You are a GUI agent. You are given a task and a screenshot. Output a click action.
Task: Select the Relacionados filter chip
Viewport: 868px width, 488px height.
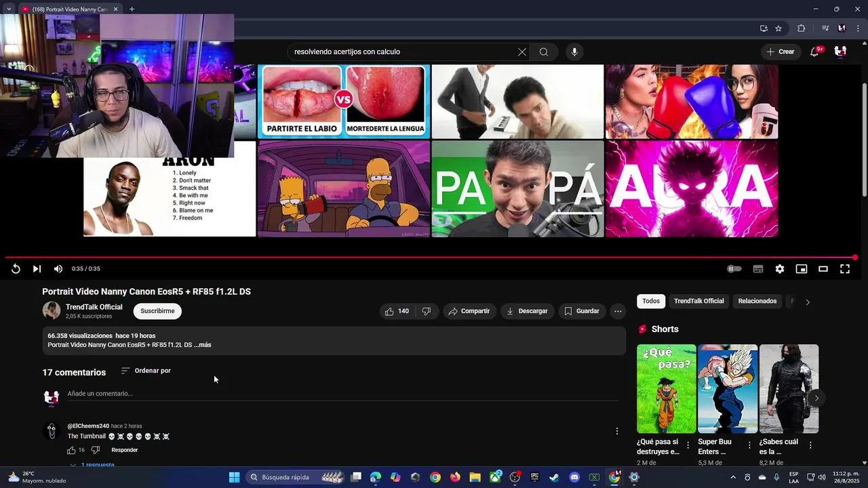(757, 302)
